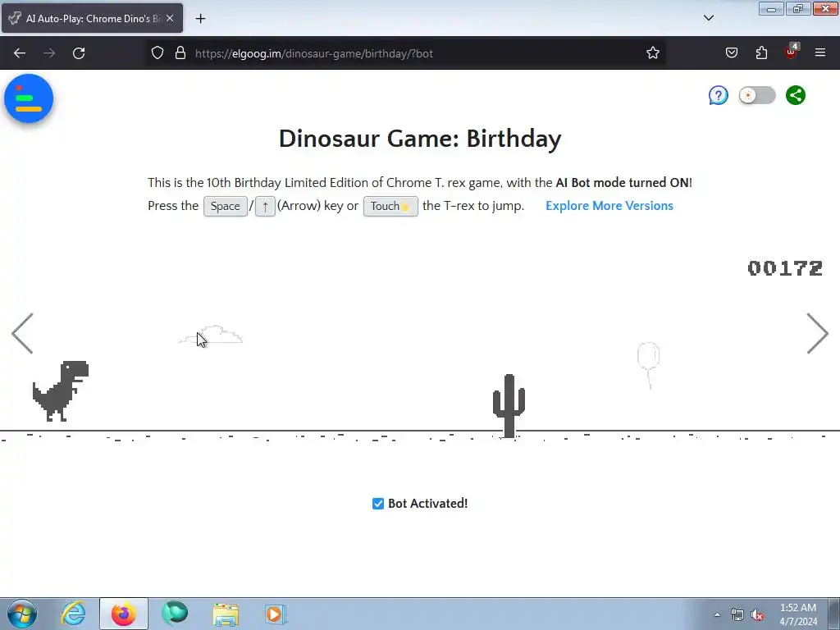Click the Dinosaur Game: Birthday heading

pos(420,139)
